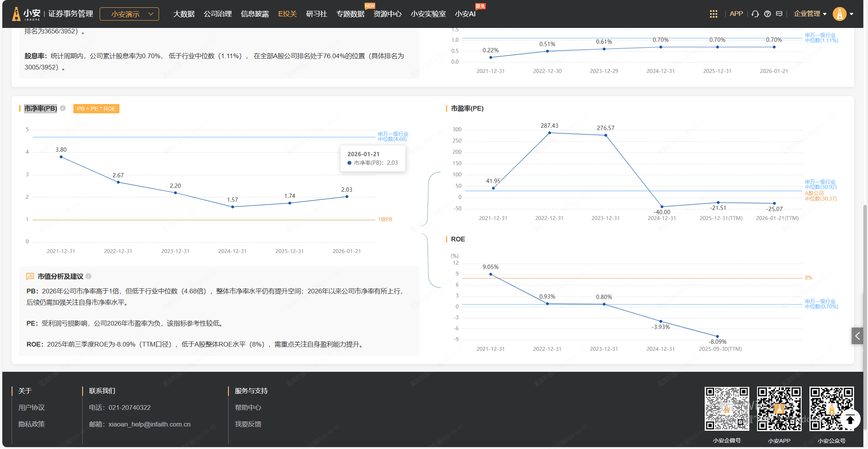Open the E投关 menu item
The width and height of the screenshot is (868, 449).
287,14
